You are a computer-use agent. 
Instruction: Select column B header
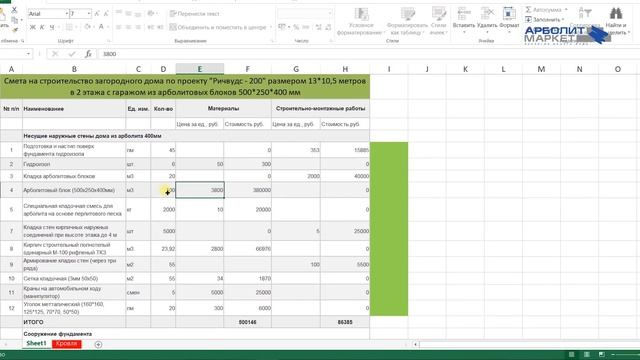[x=74, y=69]
